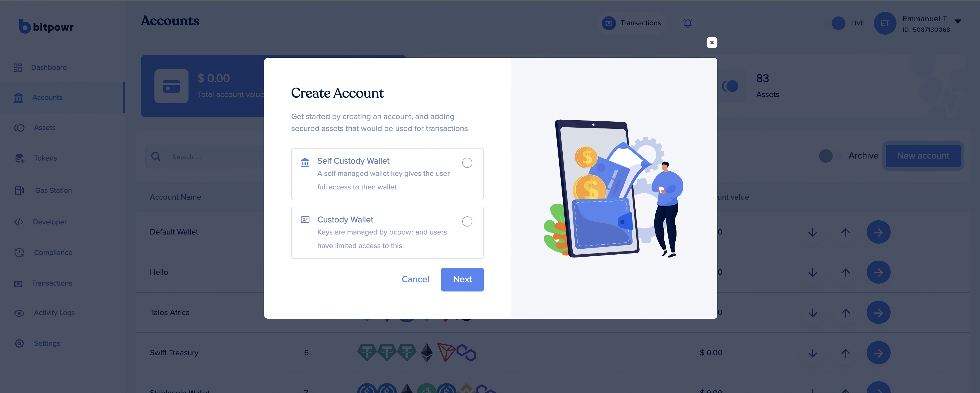Click the send up-arrow for Hello account
The image size is (980, 393).
pos(845,272)
